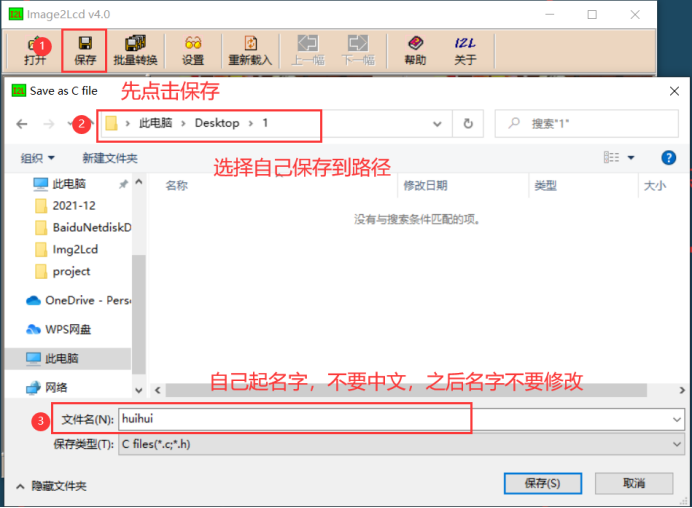Sort by the 类型 column header
Viewport: 692px width, 508px height.
pyautogui.click(x=545, y=185)
